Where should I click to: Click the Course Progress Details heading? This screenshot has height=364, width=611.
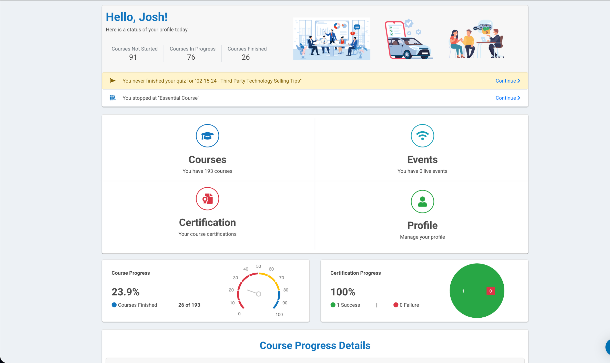[315, 346]
